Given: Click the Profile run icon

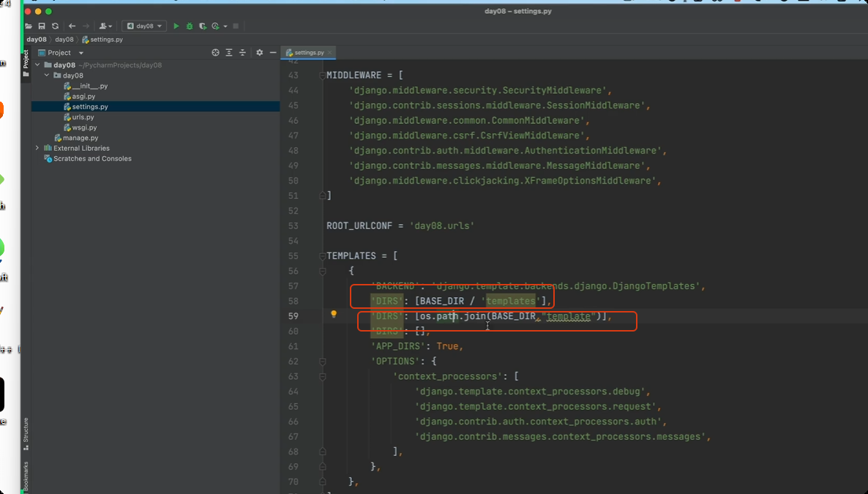Looking at the screenshot, I should tap(215, 26).
